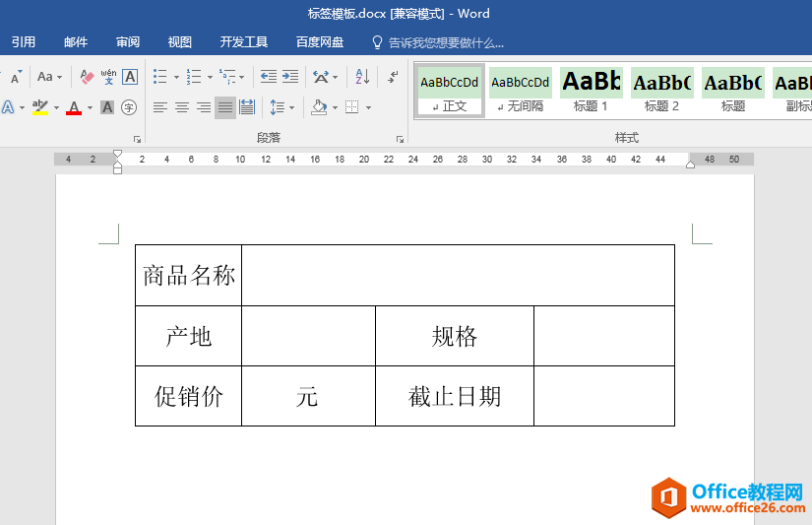The width and height of the screenshot is (812, 525).
Task: Toggle Show/Hide paragraph marks
Action: pos(393,77)
